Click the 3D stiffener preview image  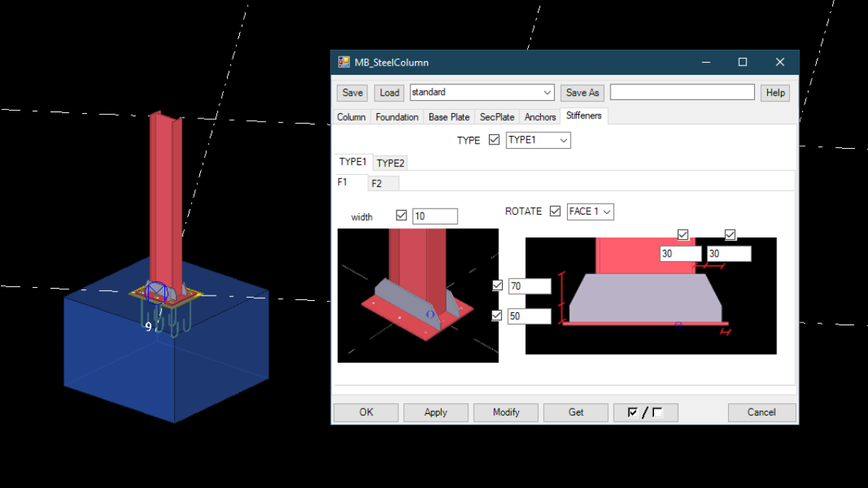coord(417,294)
